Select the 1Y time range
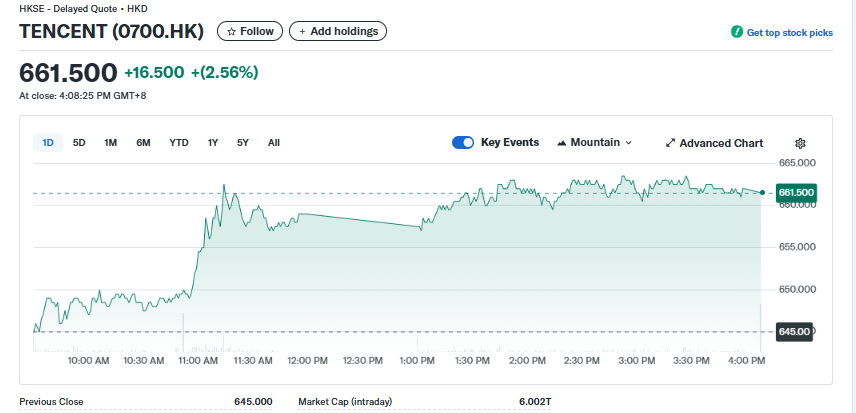856x413 pixels. tap(213, 143)
